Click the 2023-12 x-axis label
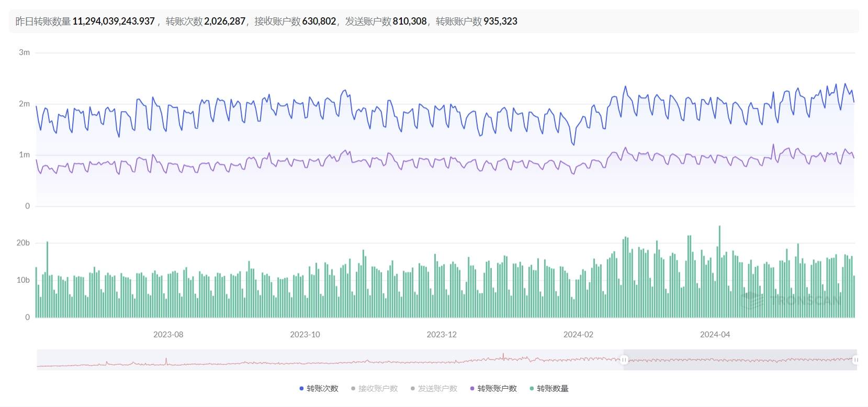 [442, 335]
